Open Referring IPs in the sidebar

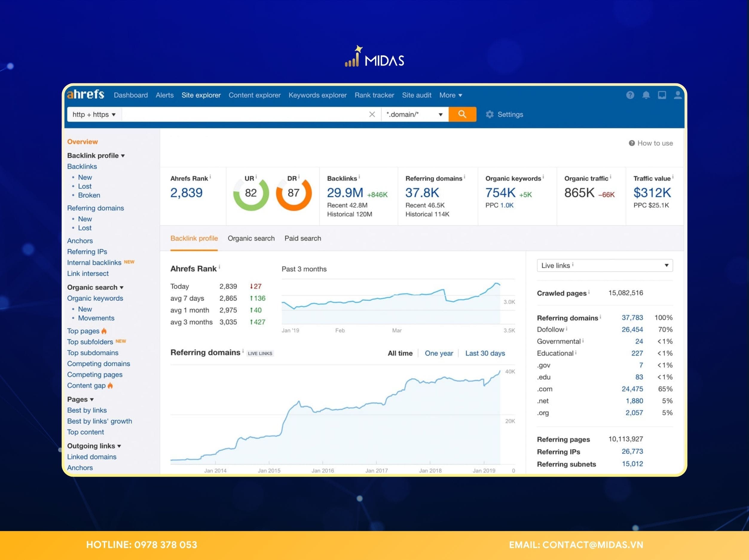tap(87, 252)
